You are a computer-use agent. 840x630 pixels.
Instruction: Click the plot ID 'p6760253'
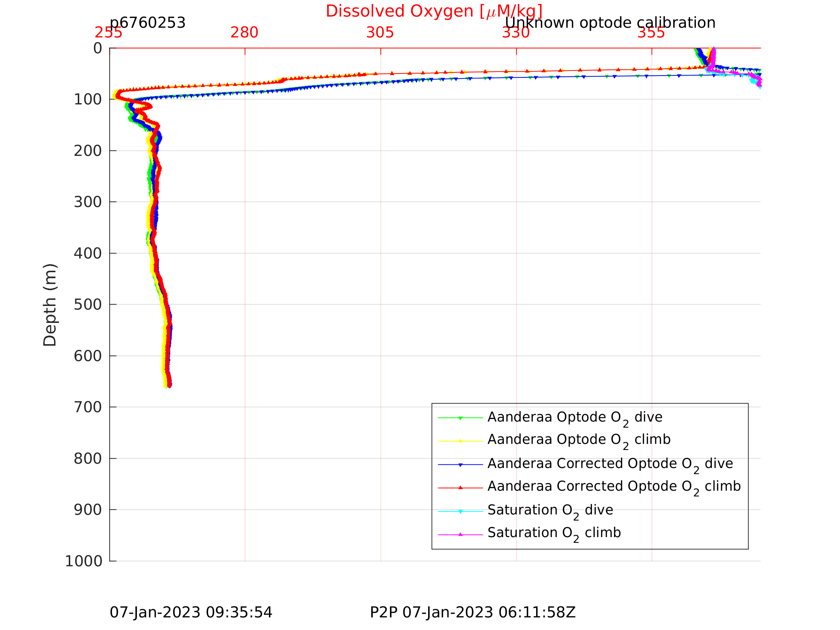coord(147,23)
